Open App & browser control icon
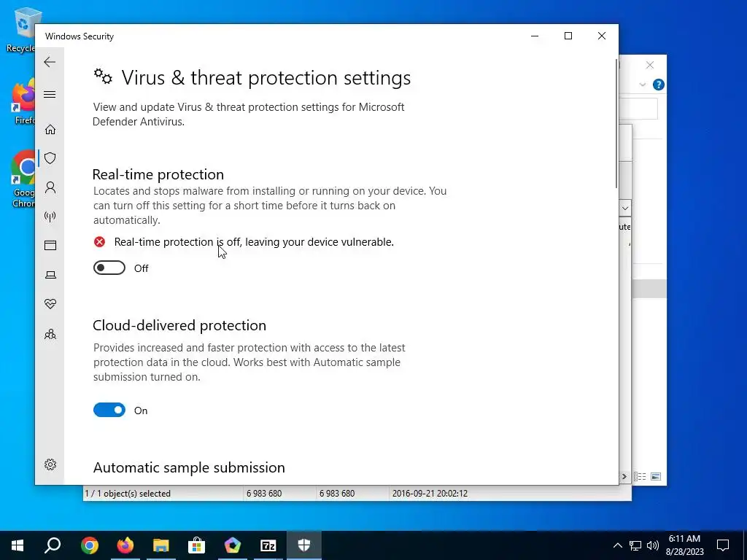This screenshot has height=560, width=747. pyautogui.click(x=50, y=245)
